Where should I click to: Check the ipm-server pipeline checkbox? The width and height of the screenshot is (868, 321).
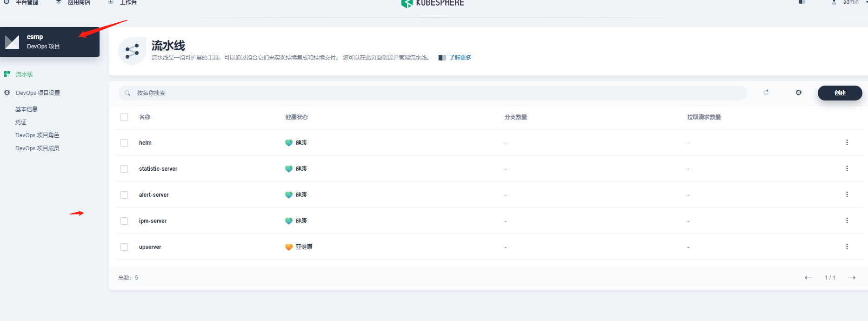pos(124,221)
